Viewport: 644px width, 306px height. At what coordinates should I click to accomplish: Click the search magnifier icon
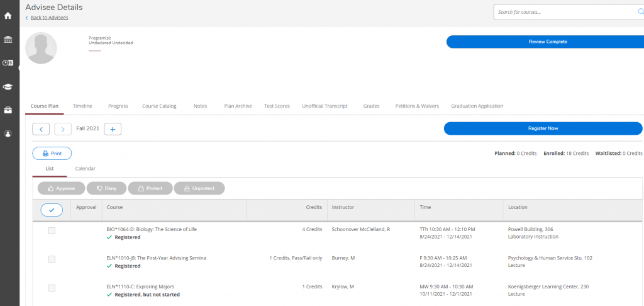641,11
